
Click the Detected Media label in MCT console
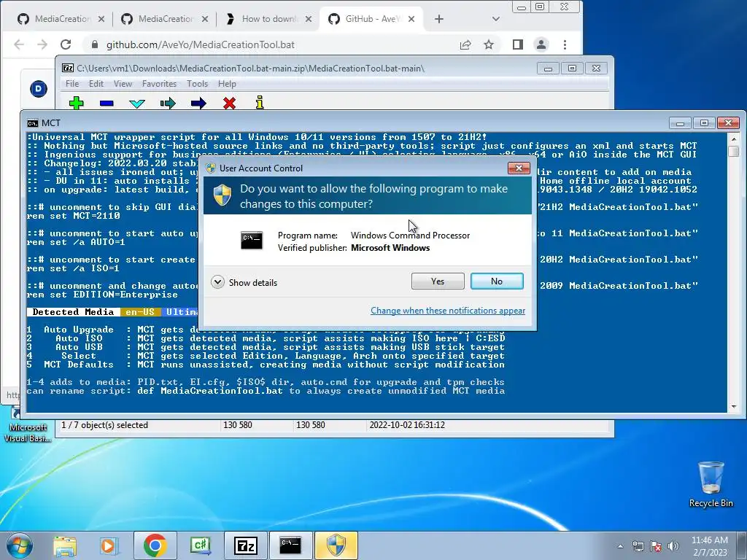point(73,312)
